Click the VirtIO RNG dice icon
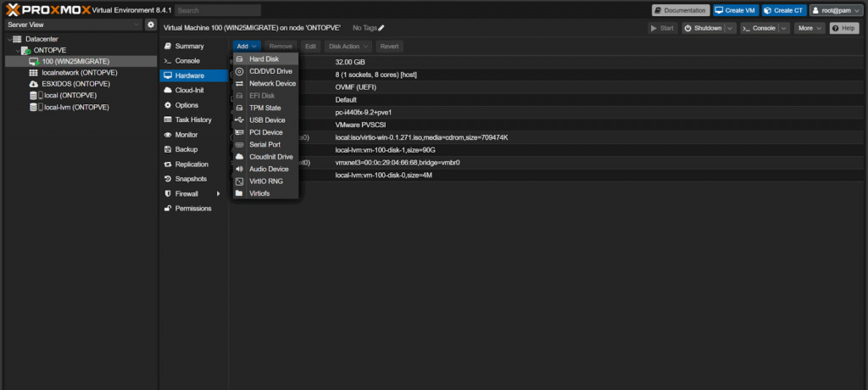868x390 pixels. click(x=239, y=181)
